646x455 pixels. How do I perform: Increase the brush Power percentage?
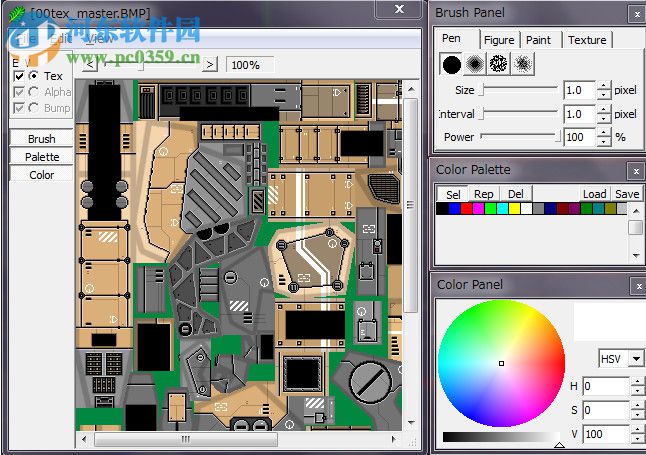(604, 133)
